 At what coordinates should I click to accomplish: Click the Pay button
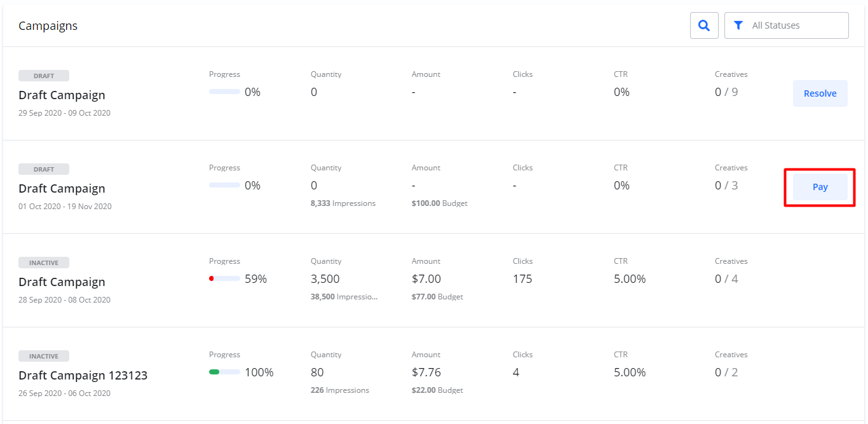(x=820, y=187)
